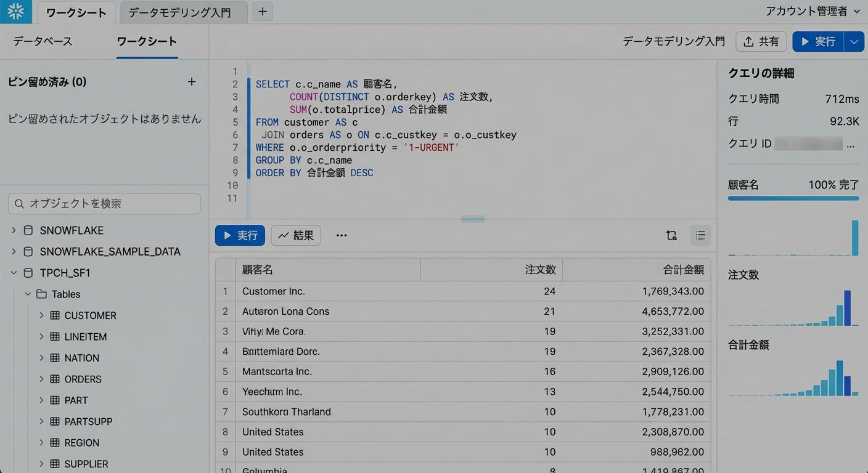Expand the LINEITEM table chevron
Image resolution: width=868 pixels, height=473 pixels.
coord(41,337)
